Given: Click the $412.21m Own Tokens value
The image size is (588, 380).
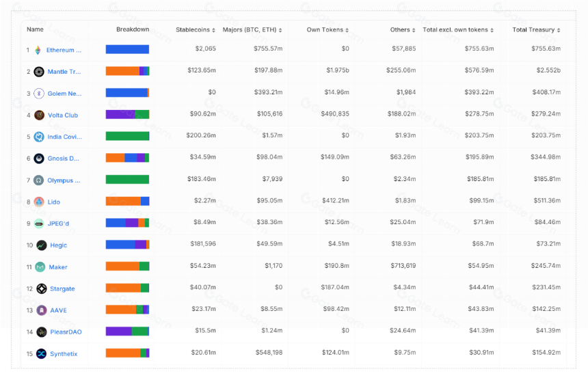Looking at the screenshot, I should click(x=335, y=200).
